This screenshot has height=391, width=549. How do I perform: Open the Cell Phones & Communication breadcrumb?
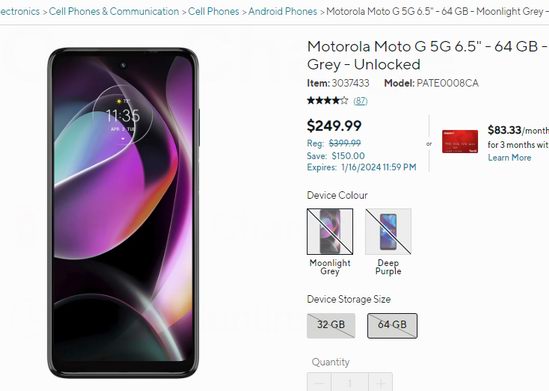[x=114, y=11]
